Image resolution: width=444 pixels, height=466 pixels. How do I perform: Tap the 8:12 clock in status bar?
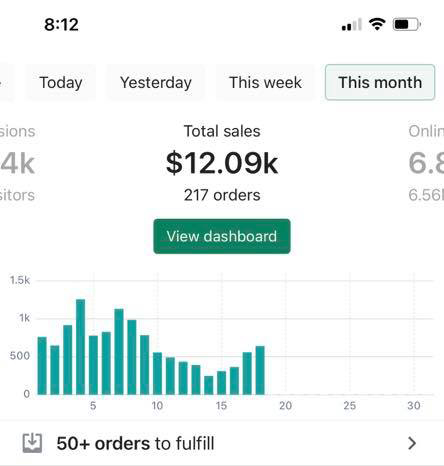click(x=61, y=25)
